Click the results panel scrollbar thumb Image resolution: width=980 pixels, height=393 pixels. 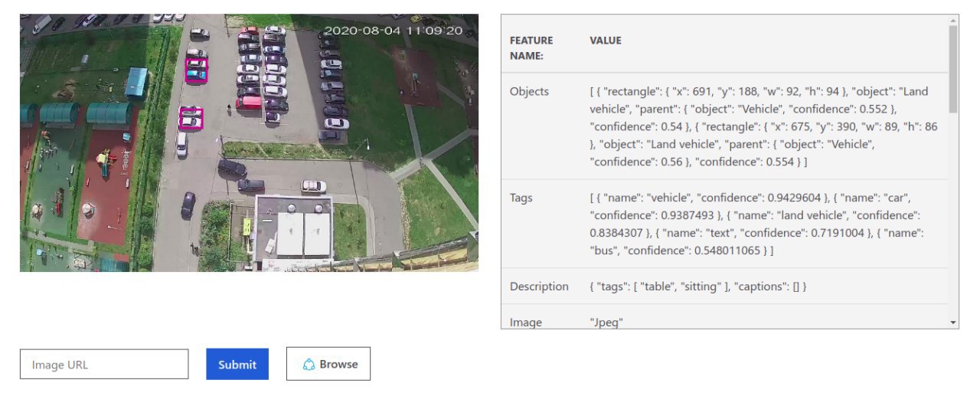point(953,69)
